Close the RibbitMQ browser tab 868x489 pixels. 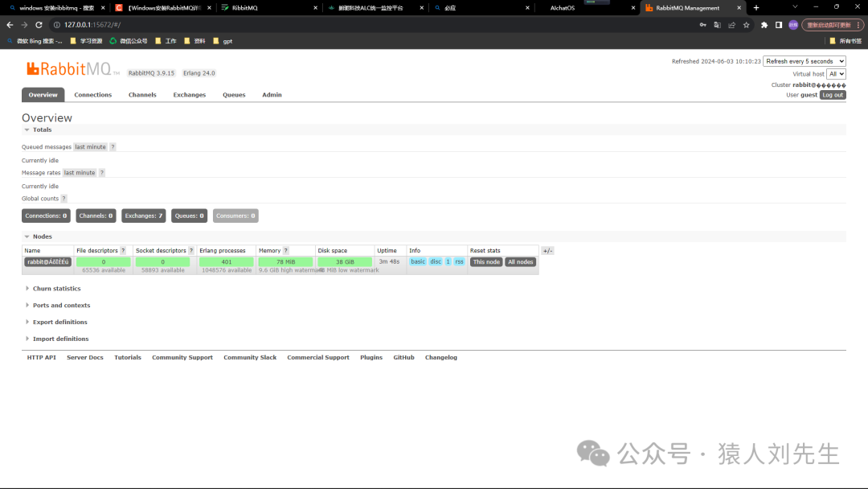pos(316,8)
